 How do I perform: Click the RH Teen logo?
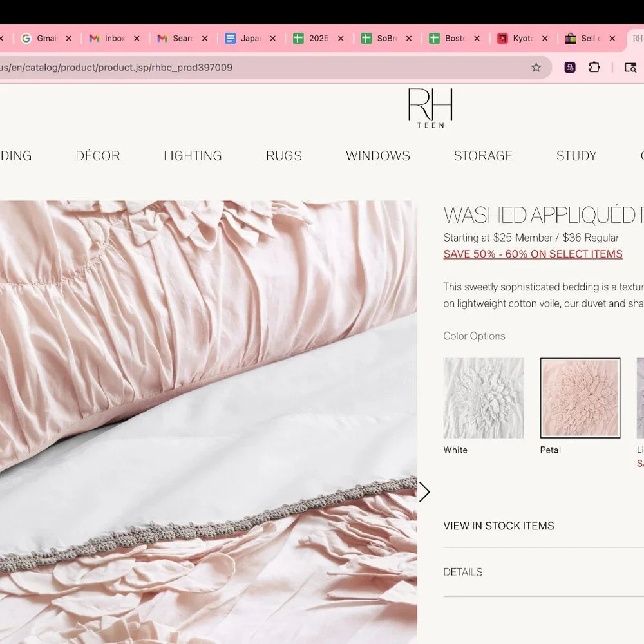coord(430,108)
